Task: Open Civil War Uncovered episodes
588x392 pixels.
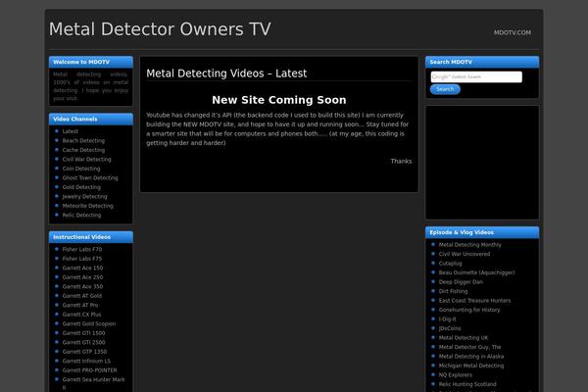Action: [465, 255]
